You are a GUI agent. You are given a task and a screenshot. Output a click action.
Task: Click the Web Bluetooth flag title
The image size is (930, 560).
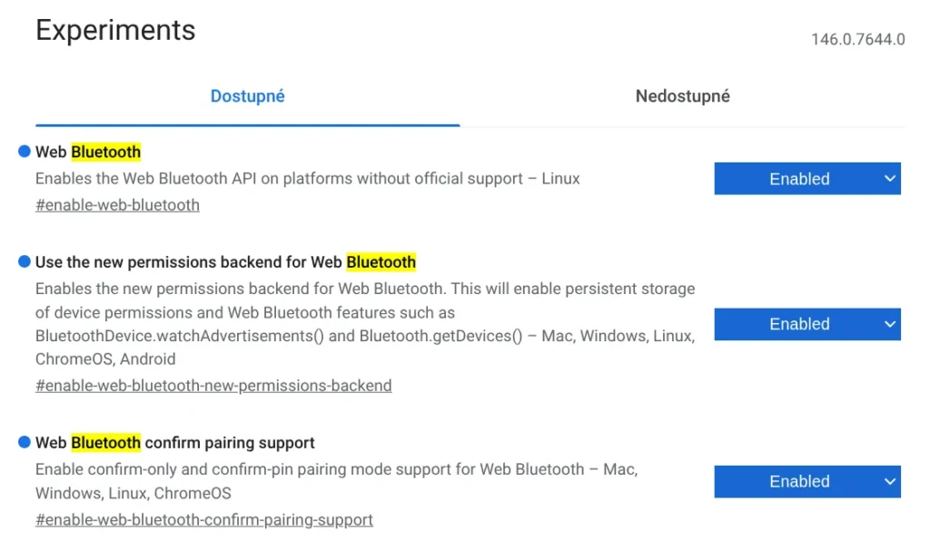coord(88,152)
